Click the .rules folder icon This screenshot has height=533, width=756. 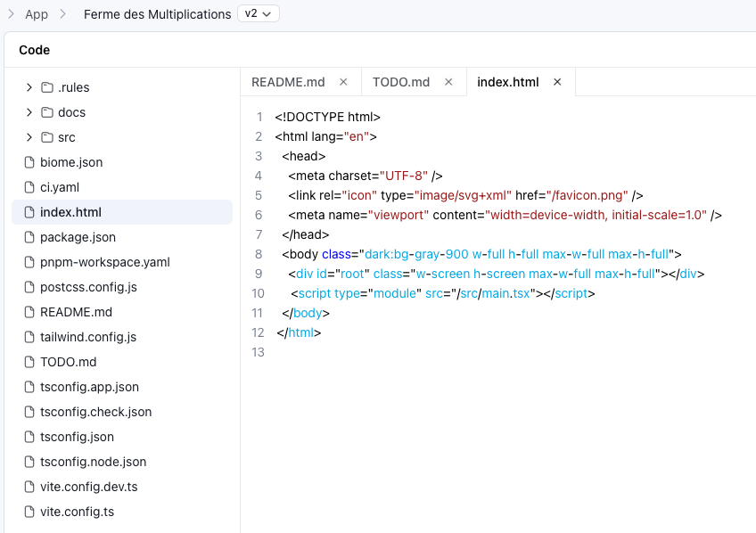pyautogui.click(x=47, y=87)
